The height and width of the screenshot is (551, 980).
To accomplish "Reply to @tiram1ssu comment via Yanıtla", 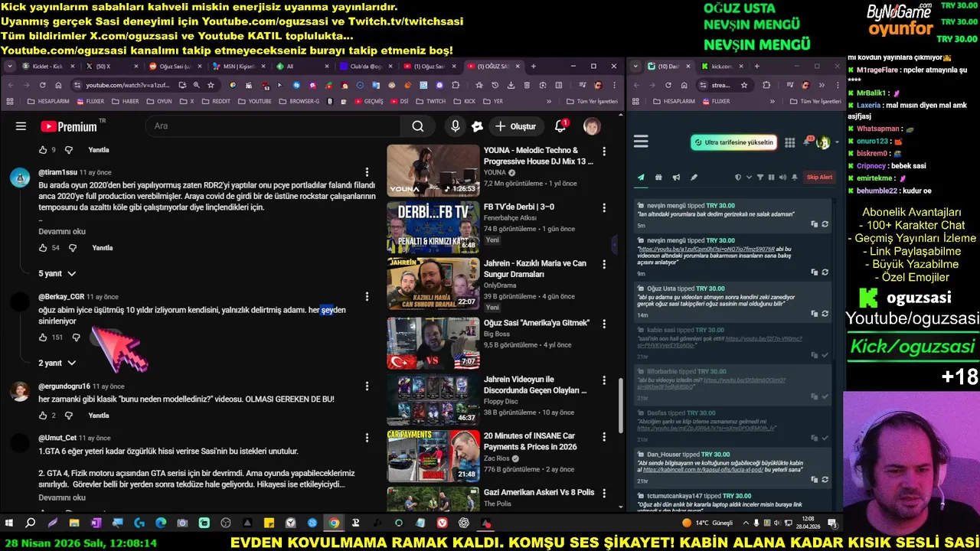I will click(x=103, y=248).
